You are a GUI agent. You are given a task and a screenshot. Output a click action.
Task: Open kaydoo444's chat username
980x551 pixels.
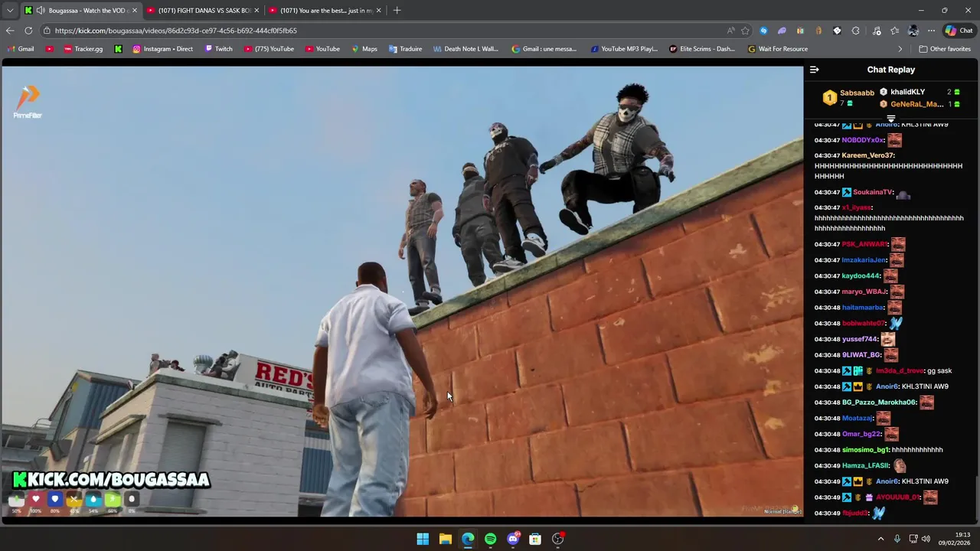(861, 275)
